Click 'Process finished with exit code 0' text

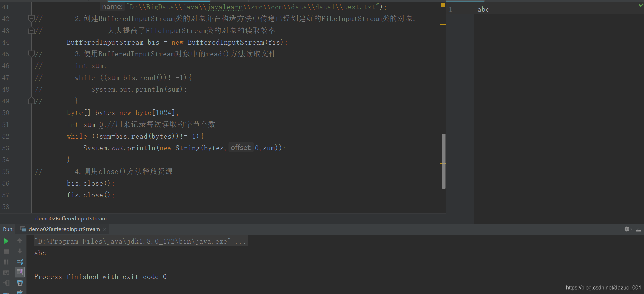pos(100,277)
